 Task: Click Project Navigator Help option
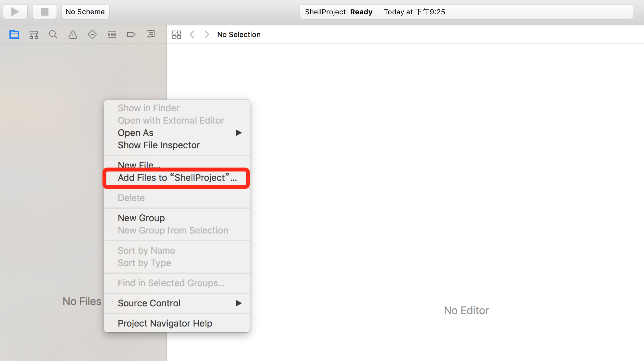pyautogui.click(x=165, y=323)
